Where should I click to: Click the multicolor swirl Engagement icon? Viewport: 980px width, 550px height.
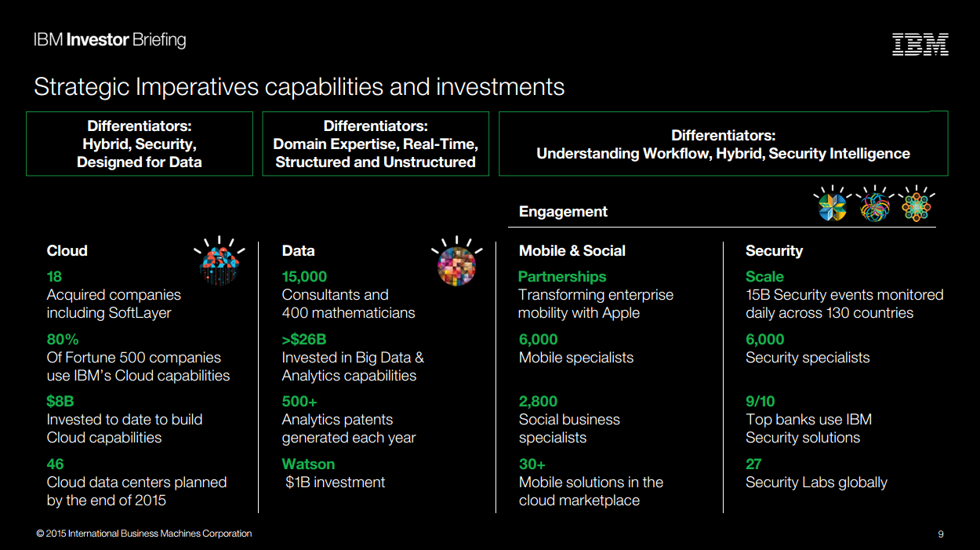point(873,206)
